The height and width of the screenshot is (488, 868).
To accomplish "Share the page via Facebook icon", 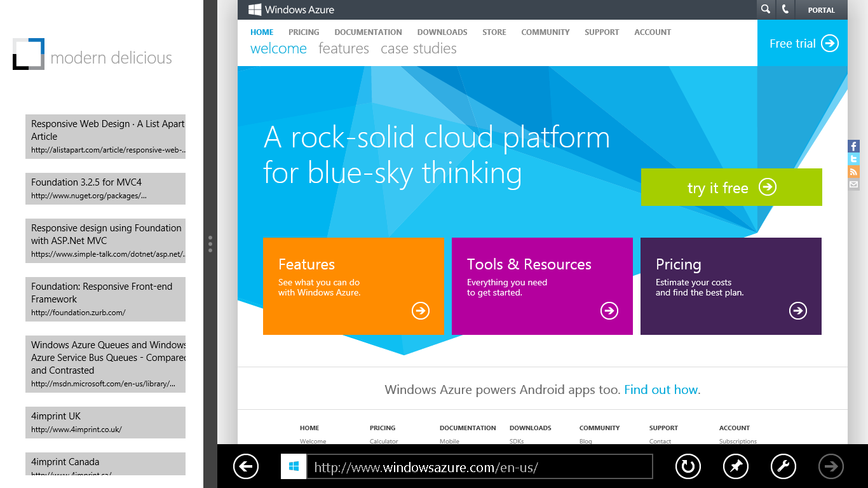I will [x=853, y=146].
